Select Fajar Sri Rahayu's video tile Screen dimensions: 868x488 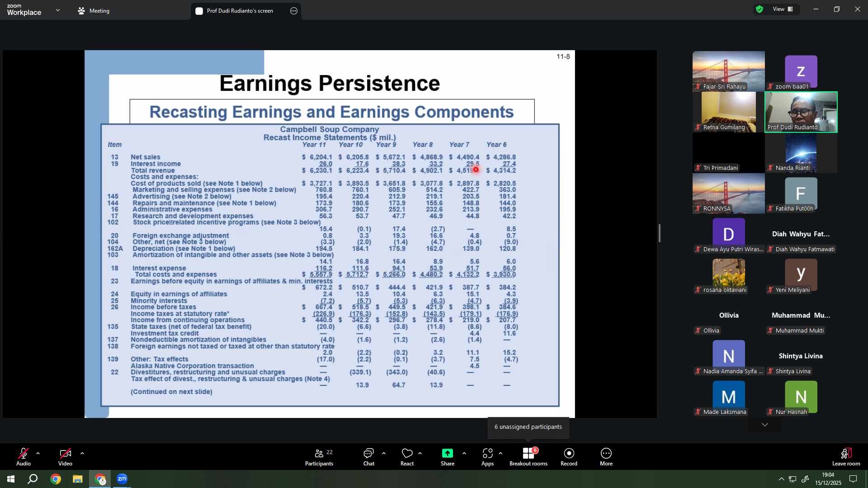coord(729,71)
